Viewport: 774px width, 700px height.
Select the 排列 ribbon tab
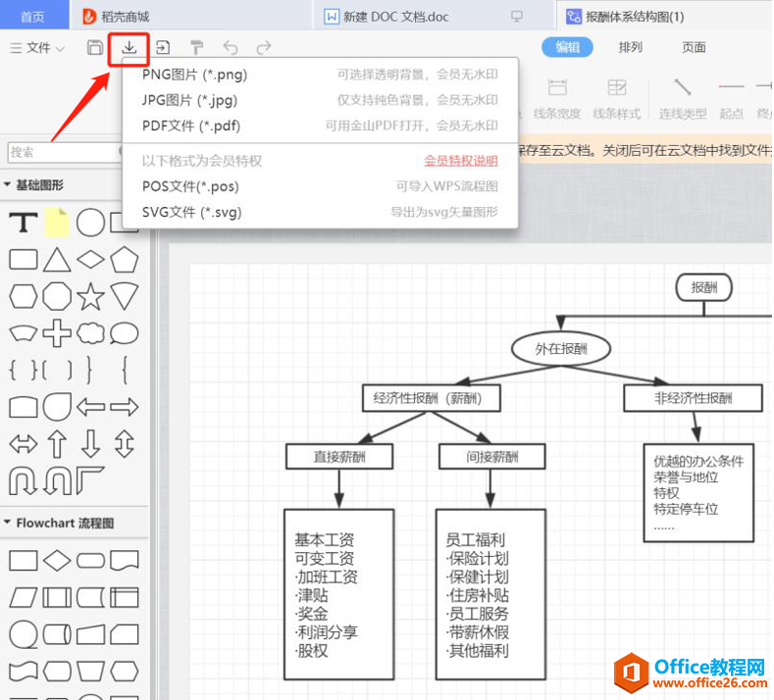(631, 47)
